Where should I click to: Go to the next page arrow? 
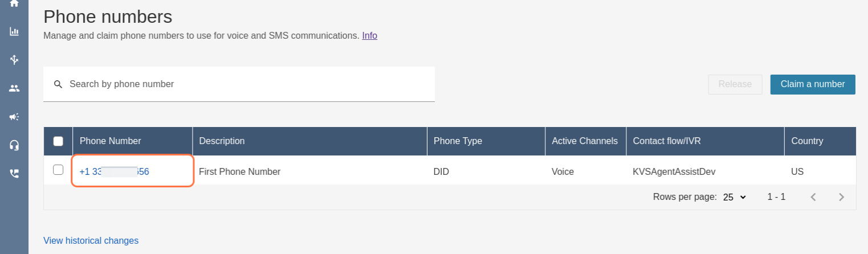[841, 197]
